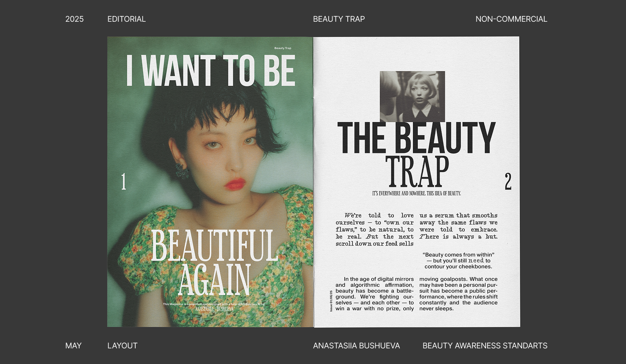This screenshot has height=364, width=626.
Task: Click the ANASTASIIA BUSHUEVA author credit
Action: click(x=356, y=346)
